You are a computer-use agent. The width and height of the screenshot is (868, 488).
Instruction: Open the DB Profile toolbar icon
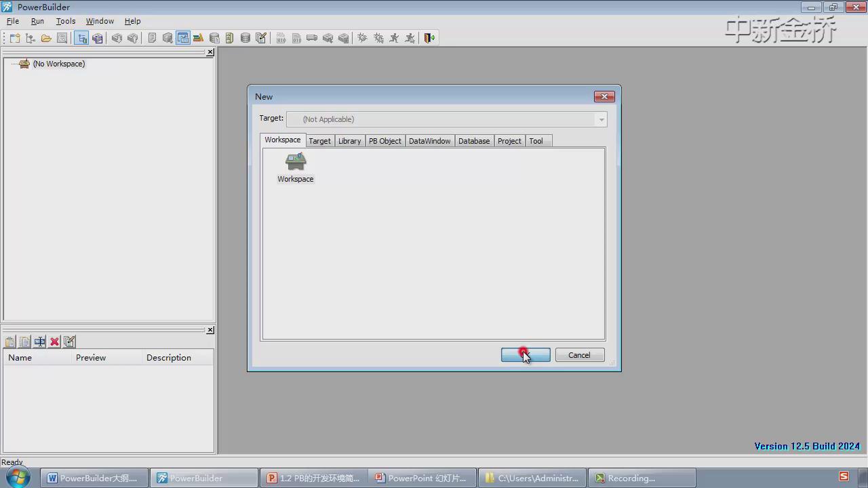tap(214, 38)
